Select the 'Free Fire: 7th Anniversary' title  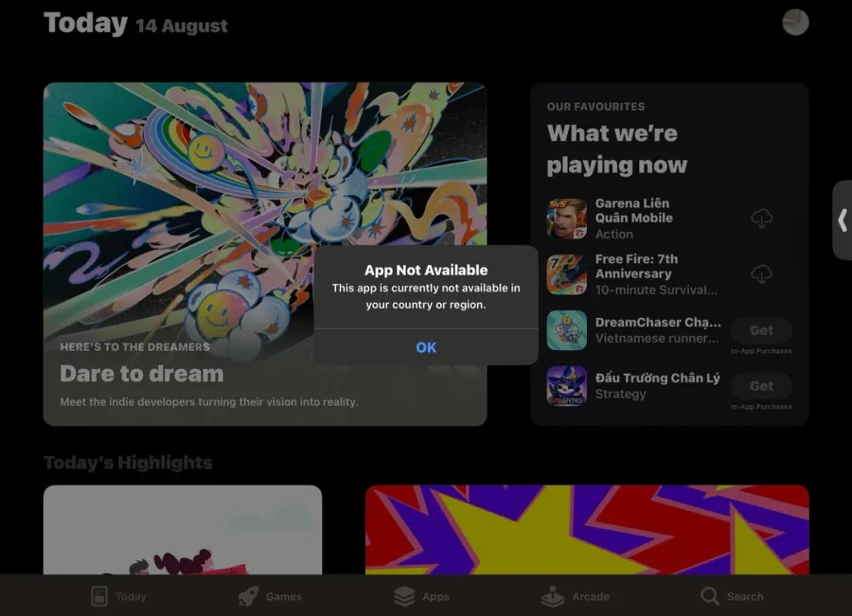click(x=636, y=266)
